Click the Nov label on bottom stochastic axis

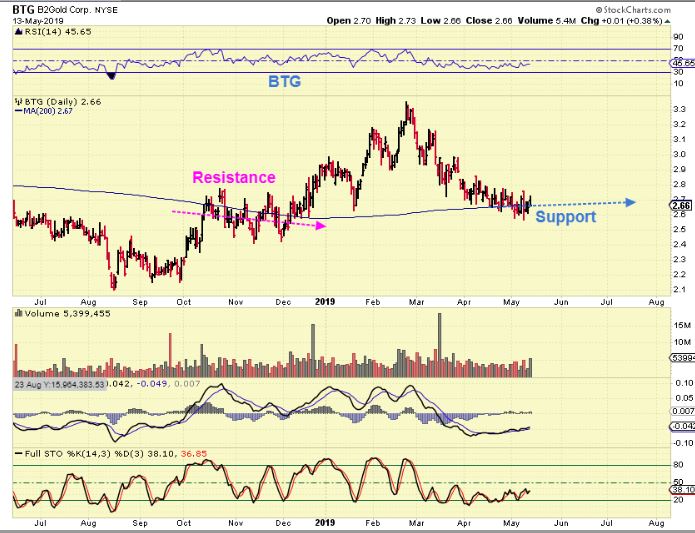tap(235, 523)
